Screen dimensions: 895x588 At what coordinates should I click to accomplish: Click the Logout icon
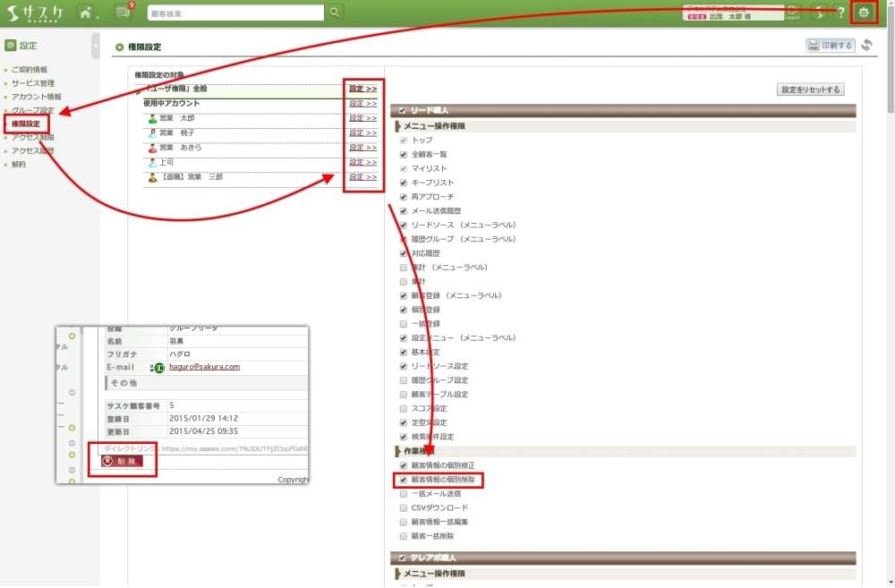pyautogui.click(x=793, y=13)
